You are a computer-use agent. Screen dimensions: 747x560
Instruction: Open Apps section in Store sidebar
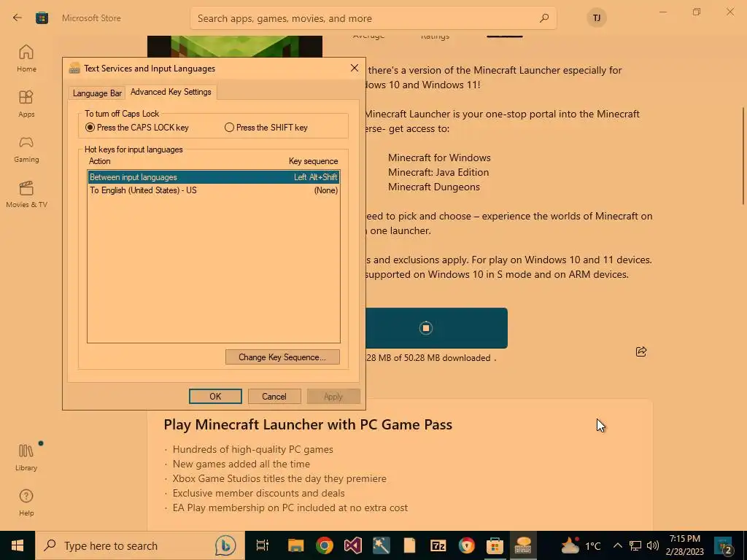(x=26, y=104)
